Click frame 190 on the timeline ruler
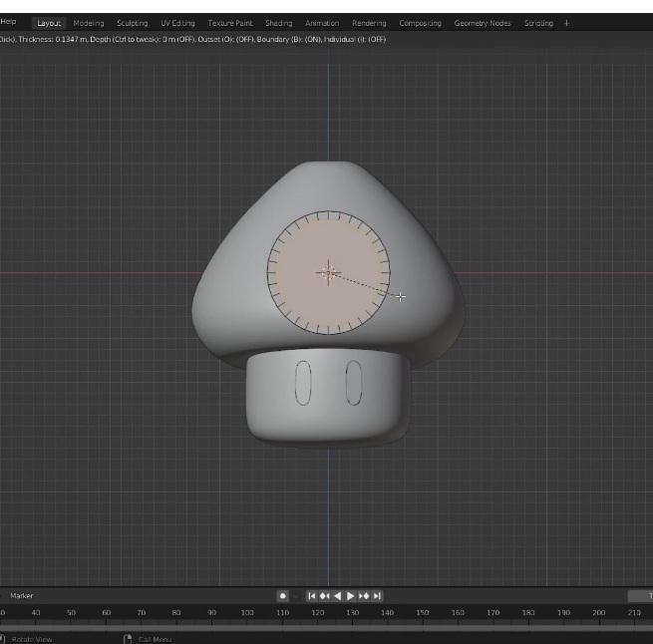The image size is (653, 644). [x=563, y=612]
